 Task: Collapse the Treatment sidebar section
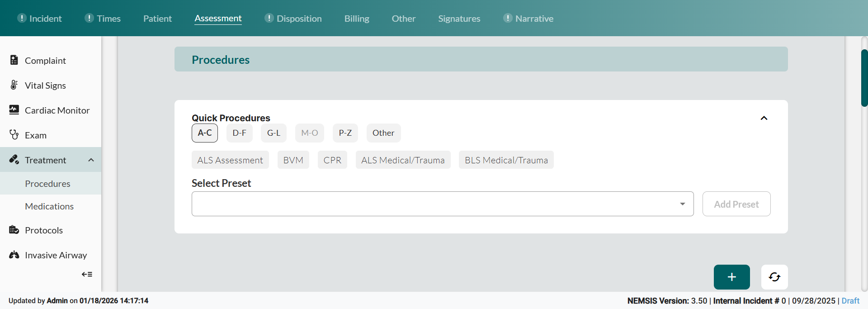tap(91, 160)
